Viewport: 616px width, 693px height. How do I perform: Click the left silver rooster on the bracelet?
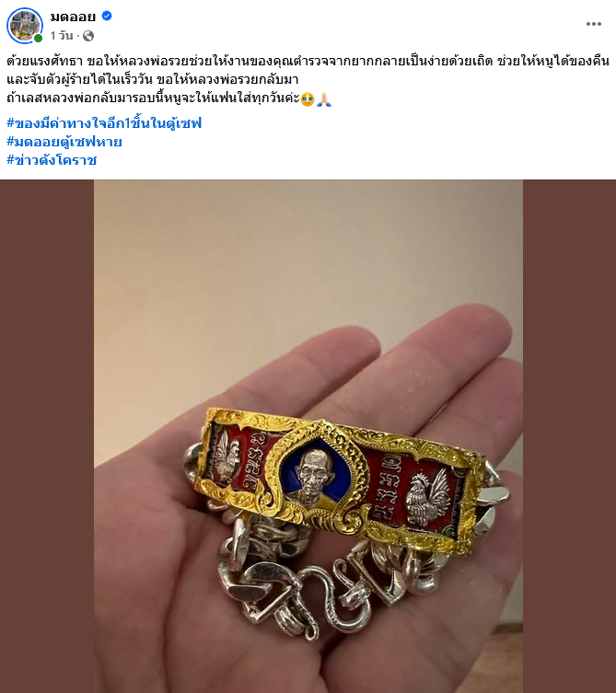click(227, 457)
